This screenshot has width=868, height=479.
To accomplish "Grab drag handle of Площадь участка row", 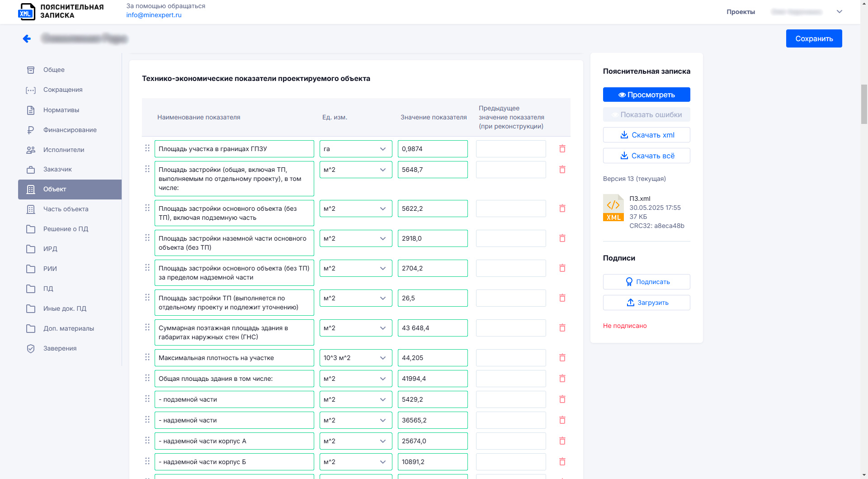I will click(x=147, y=148).
